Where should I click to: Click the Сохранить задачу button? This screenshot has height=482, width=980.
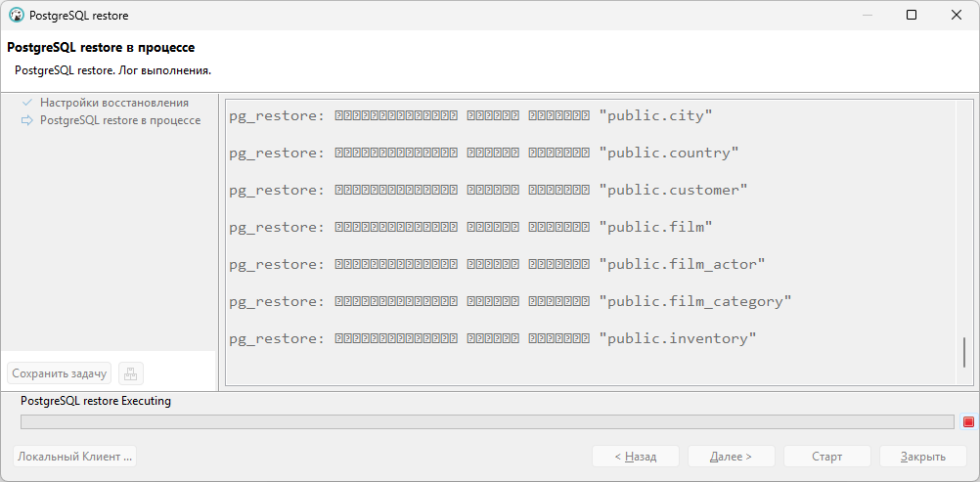pos(60,373)
